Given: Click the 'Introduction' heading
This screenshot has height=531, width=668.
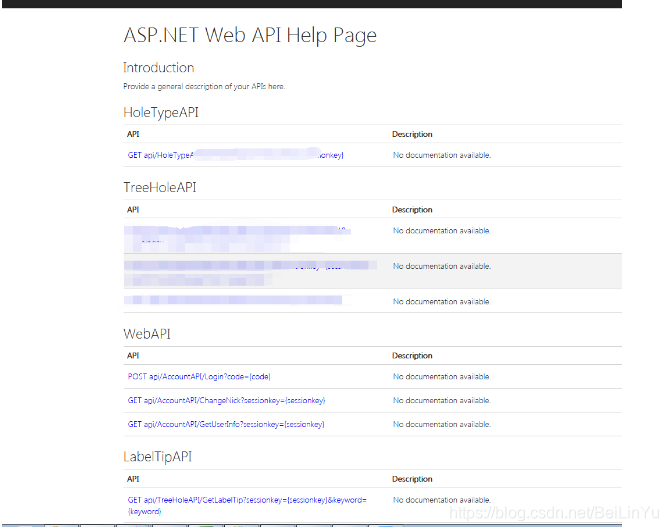Looking at the screenshot, I should point(158,67).
